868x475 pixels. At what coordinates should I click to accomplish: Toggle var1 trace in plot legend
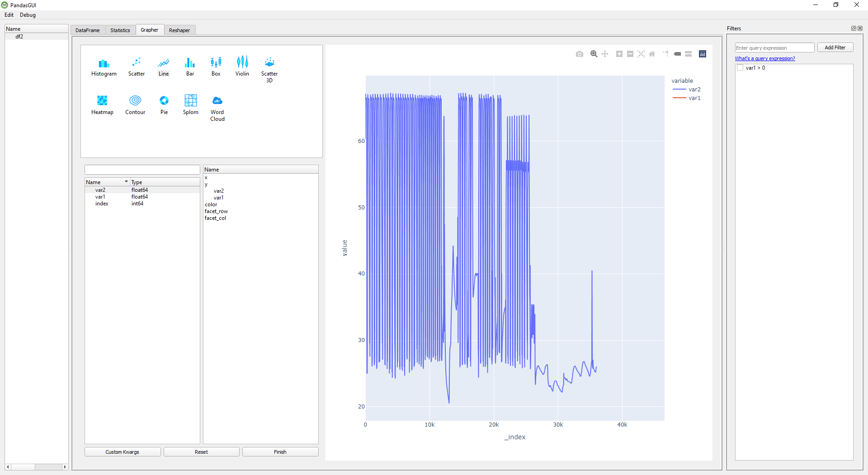[x=687, y=98]
